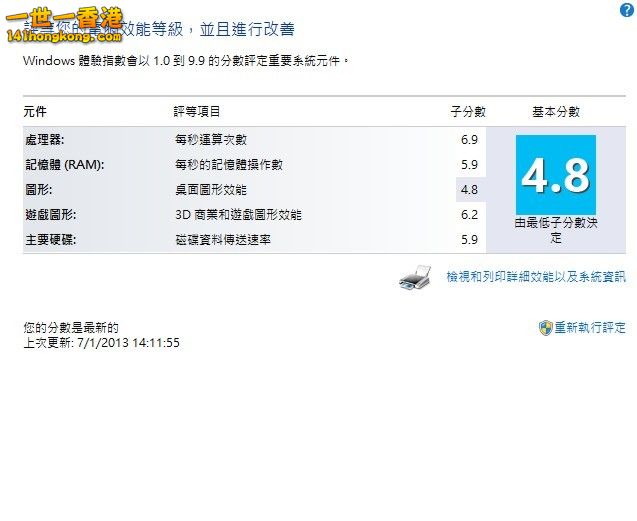Click the 6.9 processor subscore

pyautogui.click(x=469, y=140)
